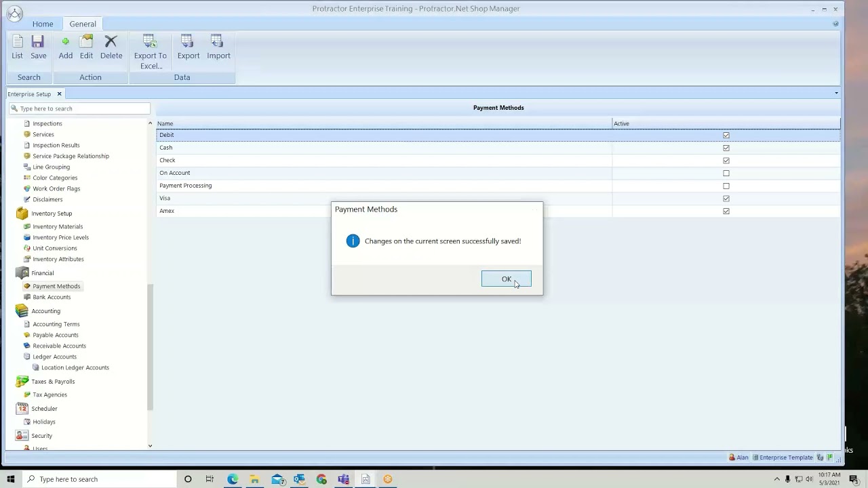Click the help icon in ribbon corner
The width and height of the screenshot is (868, 488).
click(x=835, y=24)
